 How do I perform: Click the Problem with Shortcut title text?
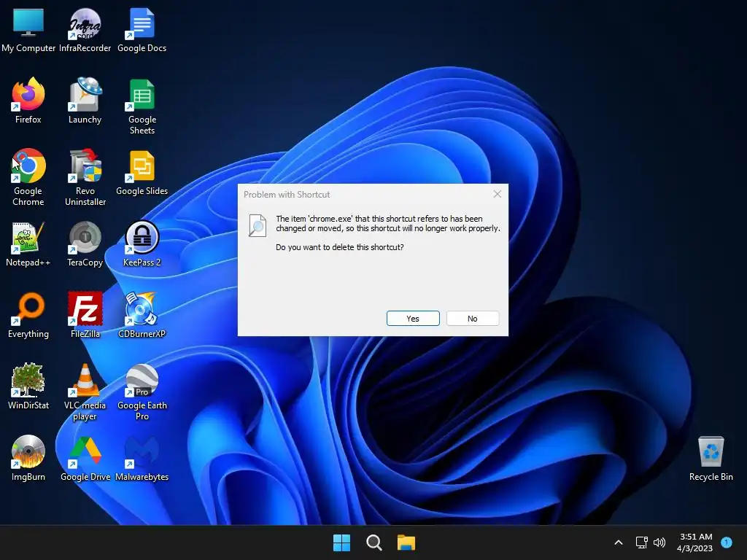[x=287, y=194]
